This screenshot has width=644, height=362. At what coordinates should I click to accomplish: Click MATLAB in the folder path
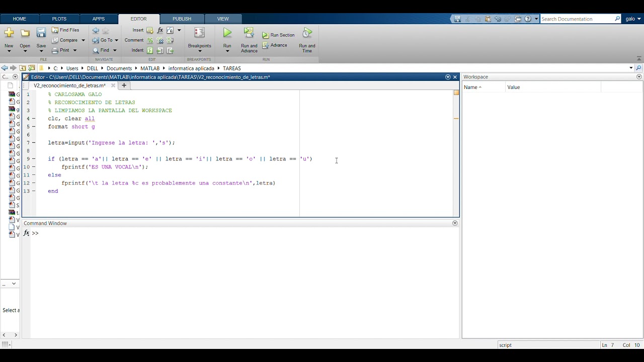coord(150,68)
